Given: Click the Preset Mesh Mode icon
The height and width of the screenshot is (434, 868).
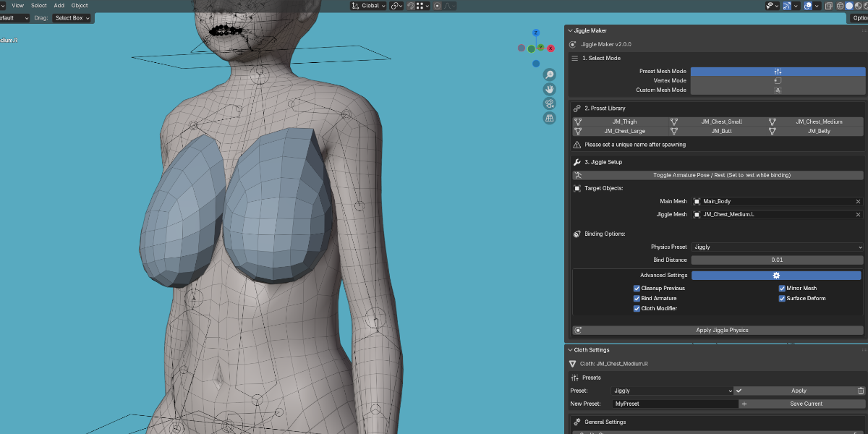Looking at the screenshot, I should tap(778, 71).
